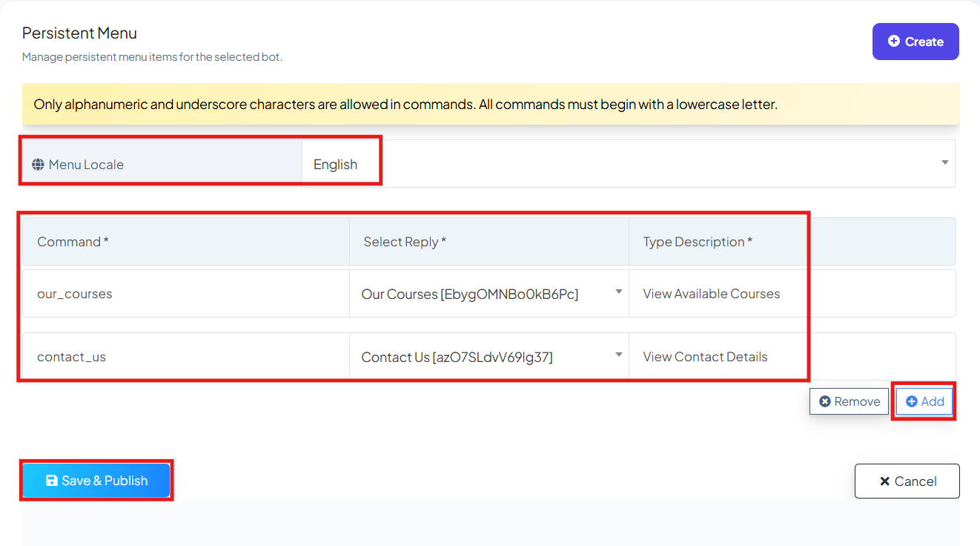Click the Create button

click(x=916, y=42)
